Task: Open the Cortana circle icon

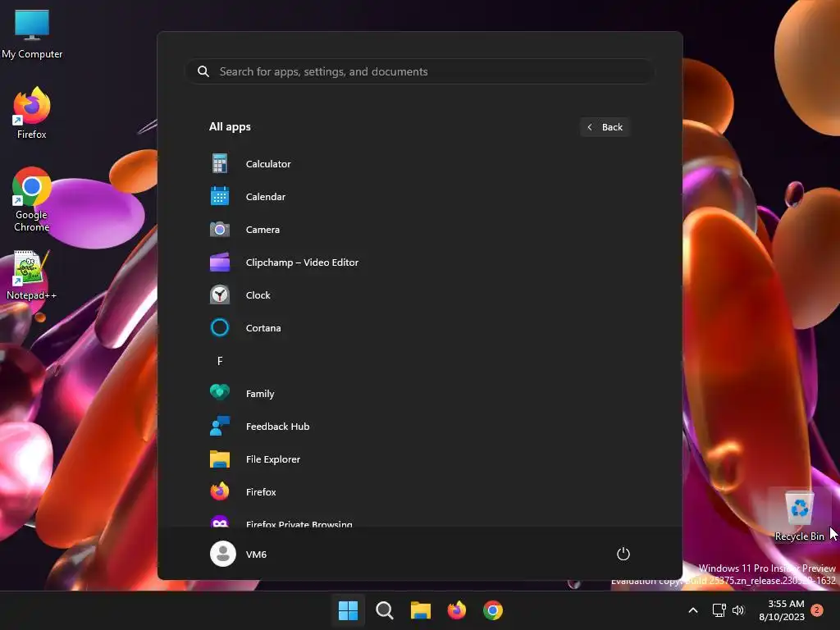Action: [220, 327]
